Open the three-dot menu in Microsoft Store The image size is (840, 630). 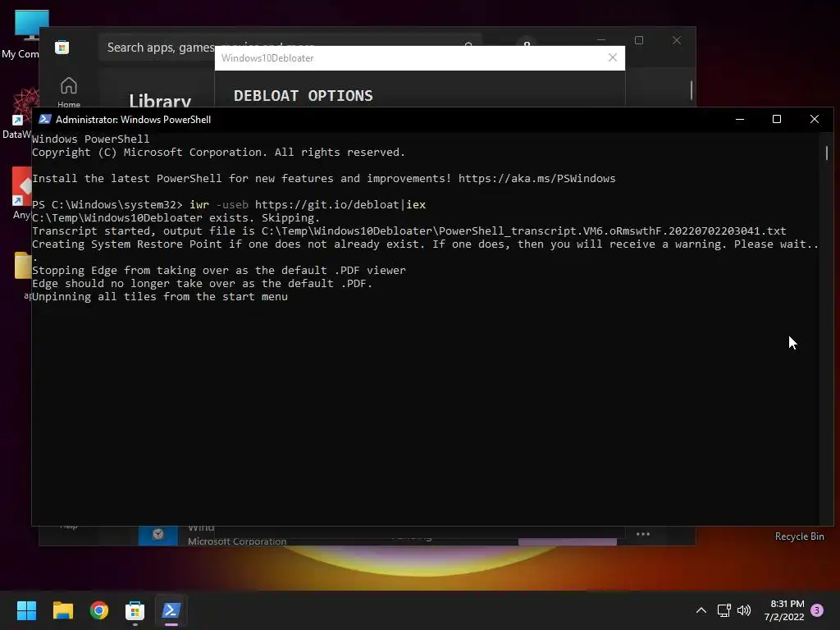(643, 534)
